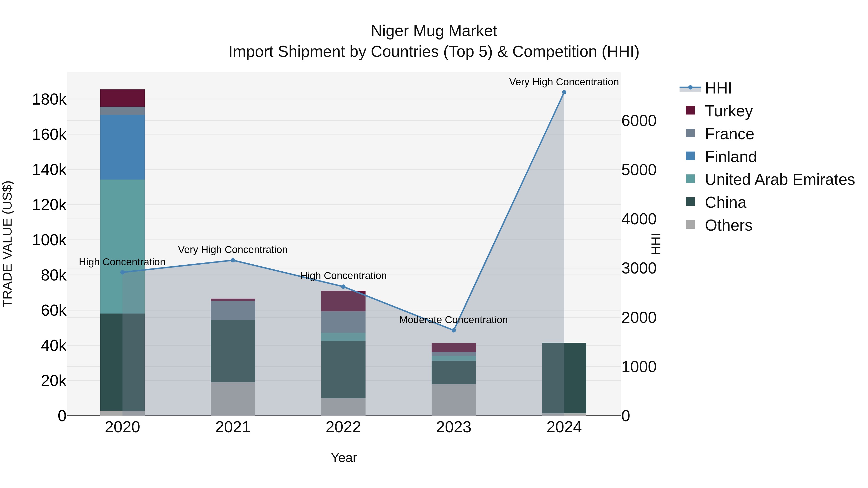Select the Others bar segment in 2023
The height and width of the screenshot is (488, 868).
click(x=454, y=400)
